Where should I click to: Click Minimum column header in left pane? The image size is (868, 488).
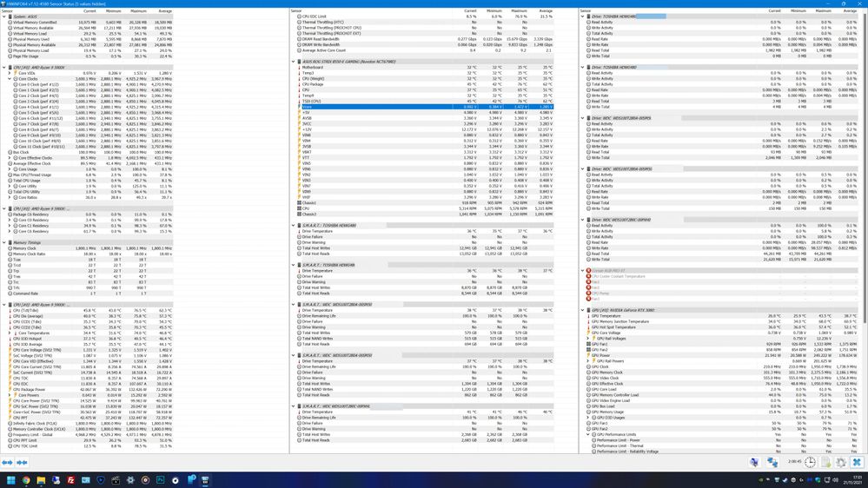114,11
